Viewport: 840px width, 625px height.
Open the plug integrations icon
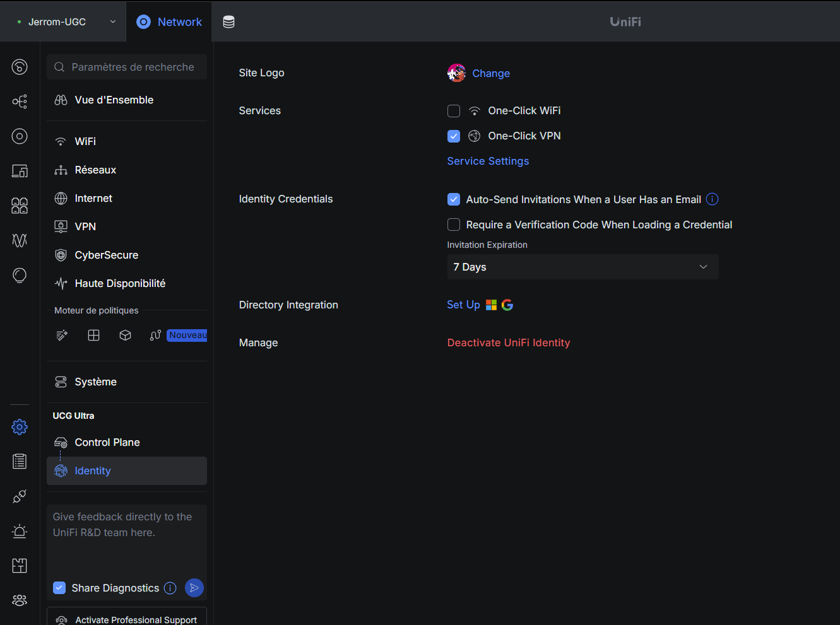[20, 496]
